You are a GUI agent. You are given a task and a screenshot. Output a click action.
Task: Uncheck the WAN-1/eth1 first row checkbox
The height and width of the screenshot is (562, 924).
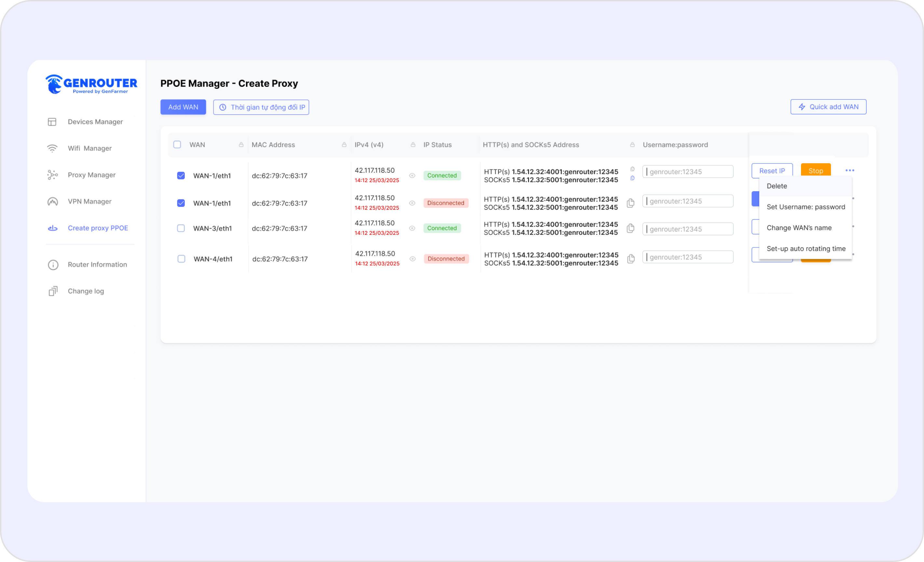(181, 175)
